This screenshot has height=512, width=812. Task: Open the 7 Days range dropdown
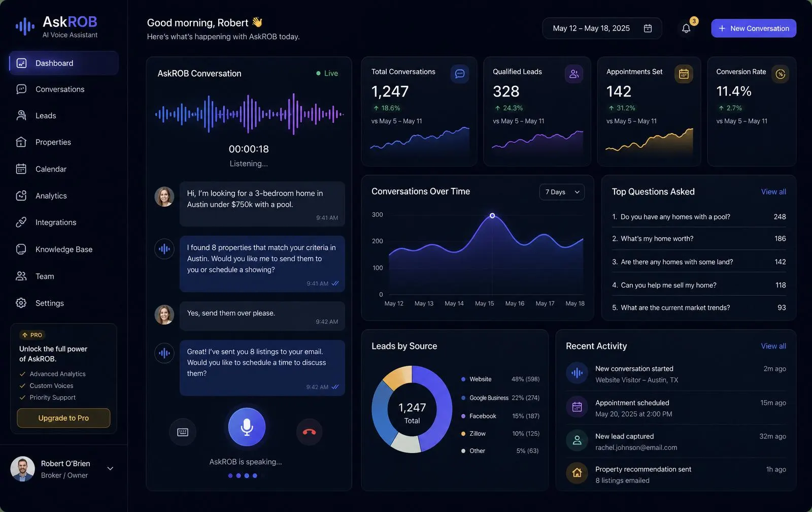click(x=562, y=192)
